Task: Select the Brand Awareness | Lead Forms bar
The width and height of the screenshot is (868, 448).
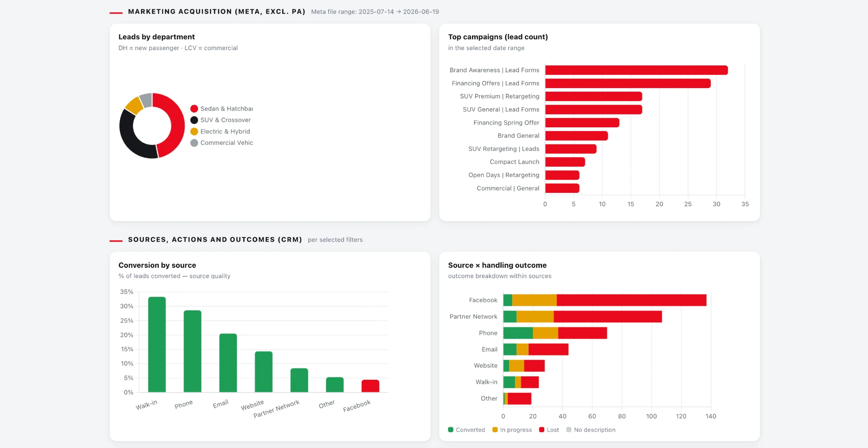Action: [x=637, y=70]
